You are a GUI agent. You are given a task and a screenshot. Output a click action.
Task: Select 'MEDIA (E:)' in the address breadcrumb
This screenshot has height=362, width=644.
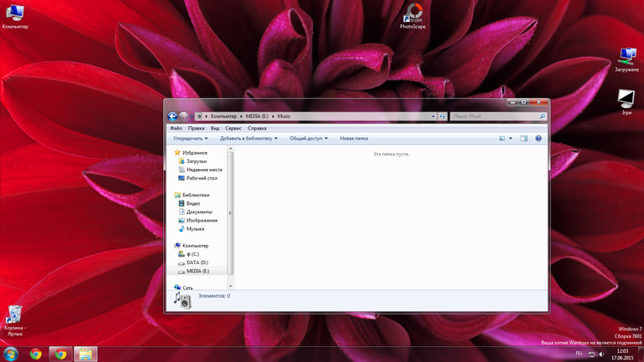click(257, 116)
